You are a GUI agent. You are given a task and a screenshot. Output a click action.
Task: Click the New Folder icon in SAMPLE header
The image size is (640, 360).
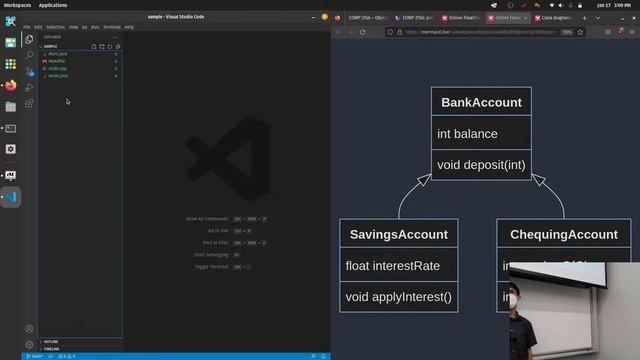point(102,47)
